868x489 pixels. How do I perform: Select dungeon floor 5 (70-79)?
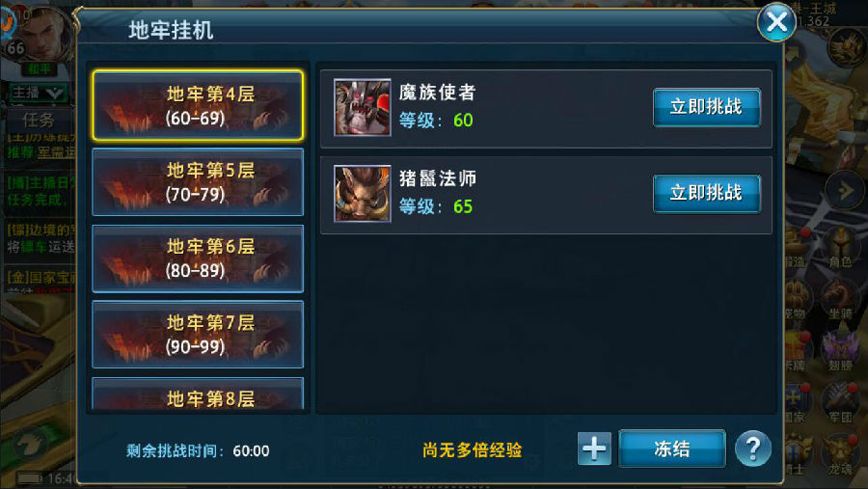[x=198, y=181]
